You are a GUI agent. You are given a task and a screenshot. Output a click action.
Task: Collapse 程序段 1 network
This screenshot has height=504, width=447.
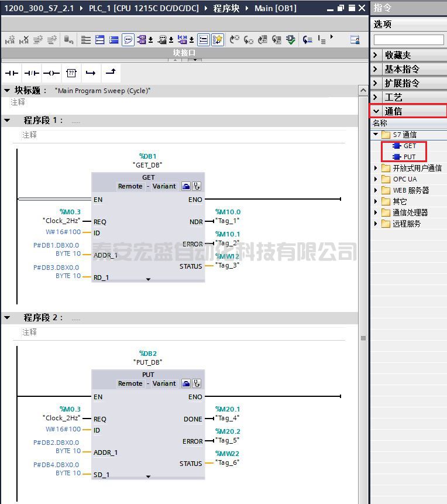(8, 121)
